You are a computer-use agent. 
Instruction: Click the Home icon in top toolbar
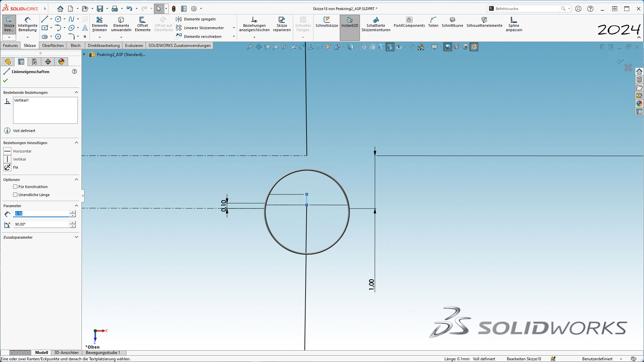pyautogui.click(x=60, y=9)
